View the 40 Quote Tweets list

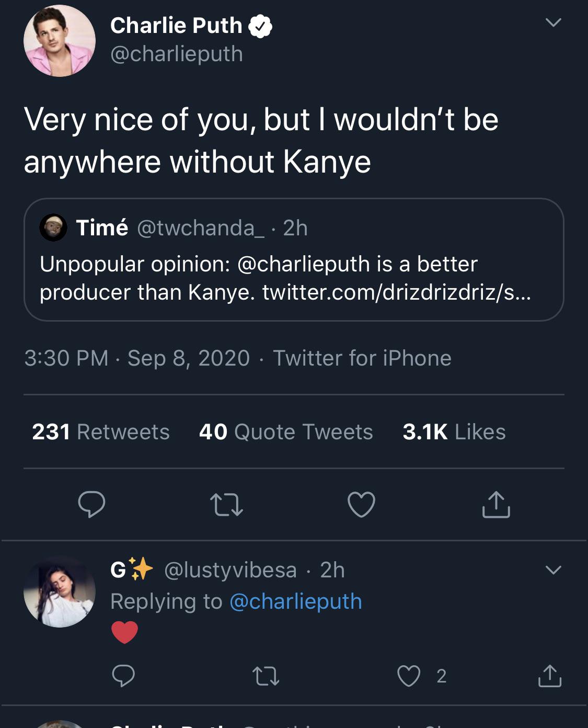(x=285, y=432)
